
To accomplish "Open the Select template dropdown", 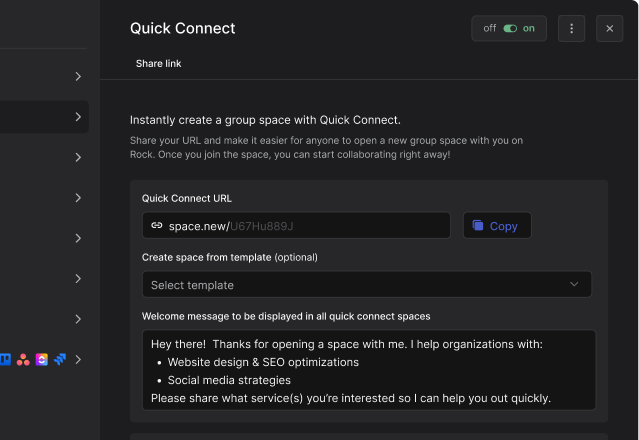I will click(x=367, y=284).
